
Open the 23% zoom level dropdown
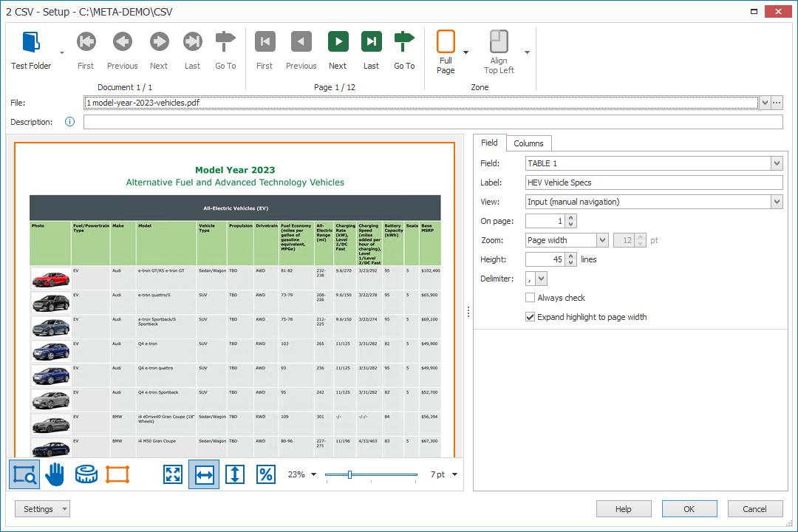pos(313,474)
